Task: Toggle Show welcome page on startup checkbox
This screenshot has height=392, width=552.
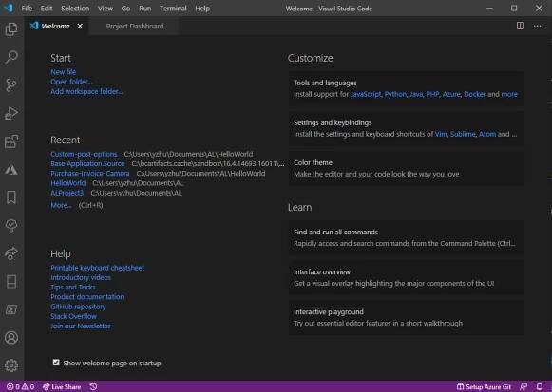Action: pos(56,363)
